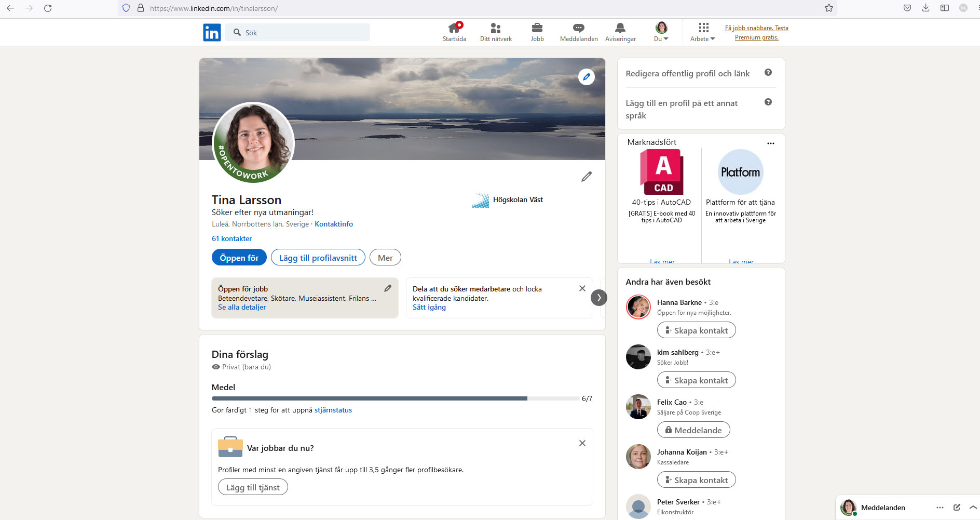The height and width of the screenshot is (520, 980).
Task: Open Johanna Koijan profile name
Action: 682,452
